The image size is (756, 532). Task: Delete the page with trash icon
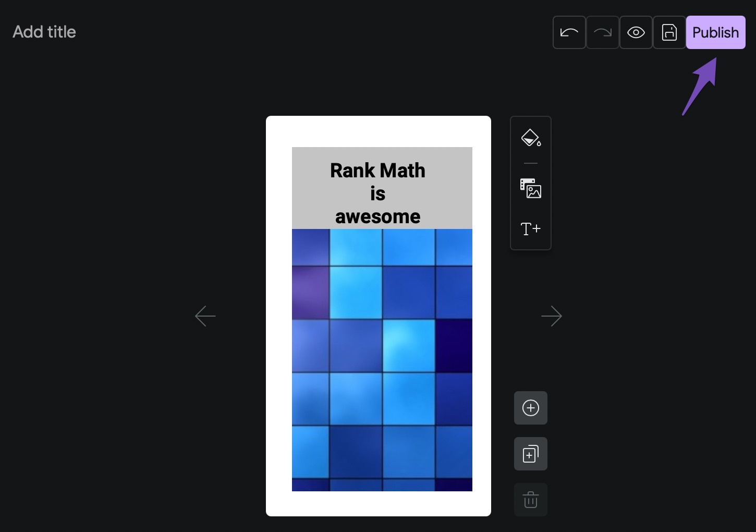pyautogui.click(x=531, y=500)
